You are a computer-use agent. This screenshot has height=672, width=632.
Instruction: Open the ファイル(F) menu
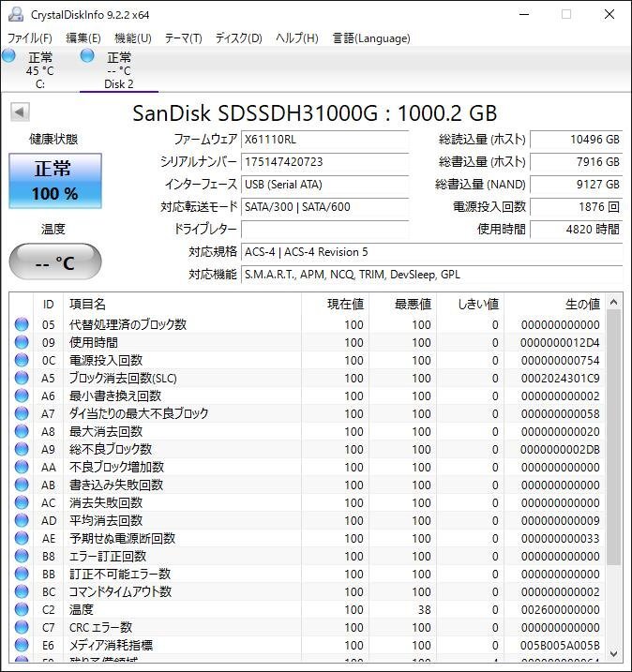point(30,38)
